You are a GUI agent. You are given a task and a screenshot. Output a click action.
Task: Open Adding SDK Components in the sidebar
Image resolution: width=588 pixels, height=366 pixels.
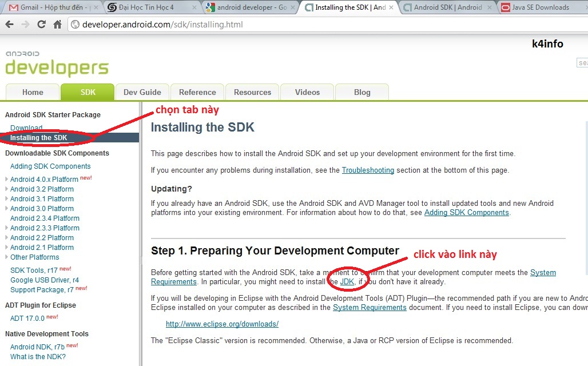click(50, 166)
